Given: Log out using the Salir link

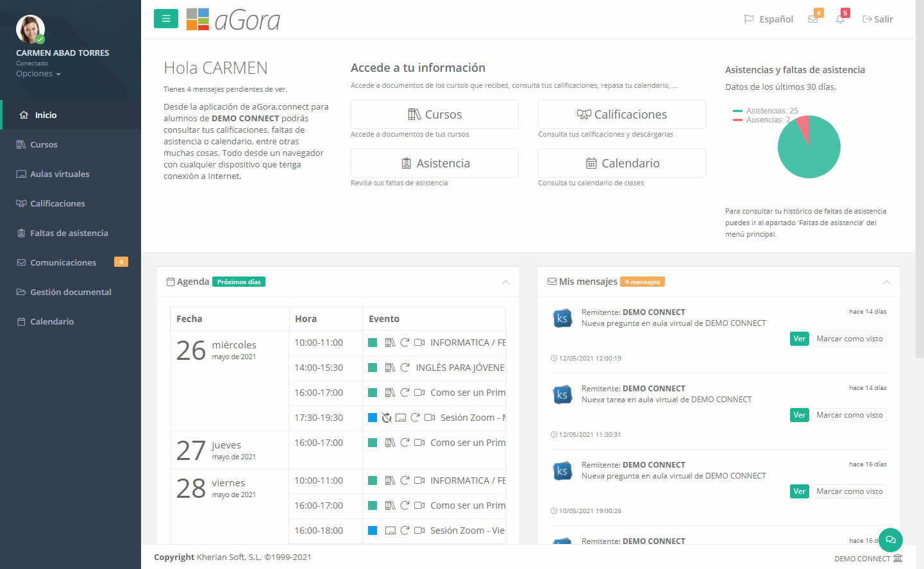Looking at the screenshot, I should (878, 19).
